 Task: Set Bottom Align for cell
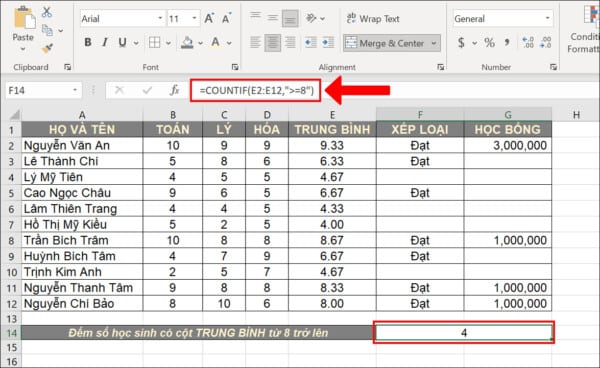tap(290, 18)
